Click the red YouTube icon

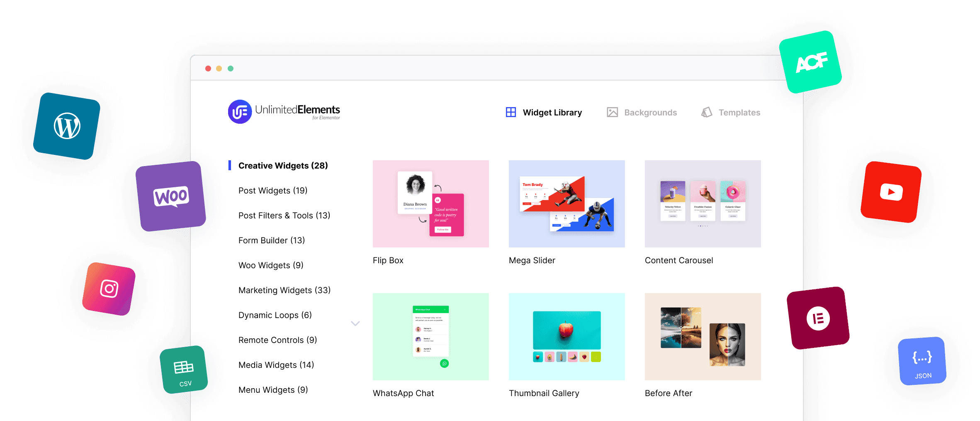pyautogui.click(x=891, y=192)
